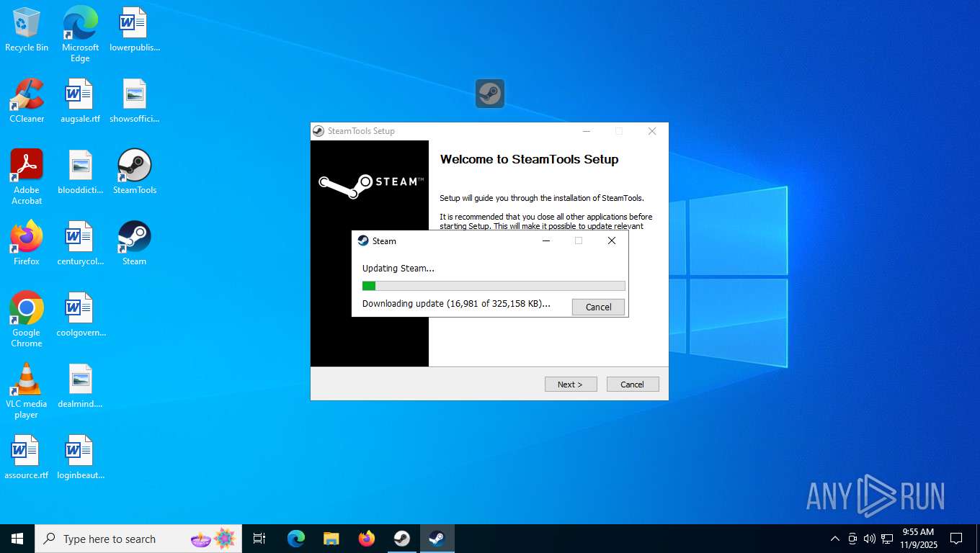Minimize the Steam update dialog
Image resolution: width=980 pixels, height=553 pixels.
point(546,241)
